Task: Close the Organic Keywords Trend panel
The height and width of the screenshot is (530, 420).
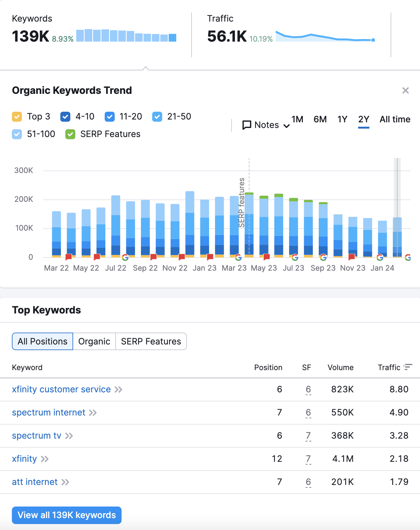Action: [405, 90]
